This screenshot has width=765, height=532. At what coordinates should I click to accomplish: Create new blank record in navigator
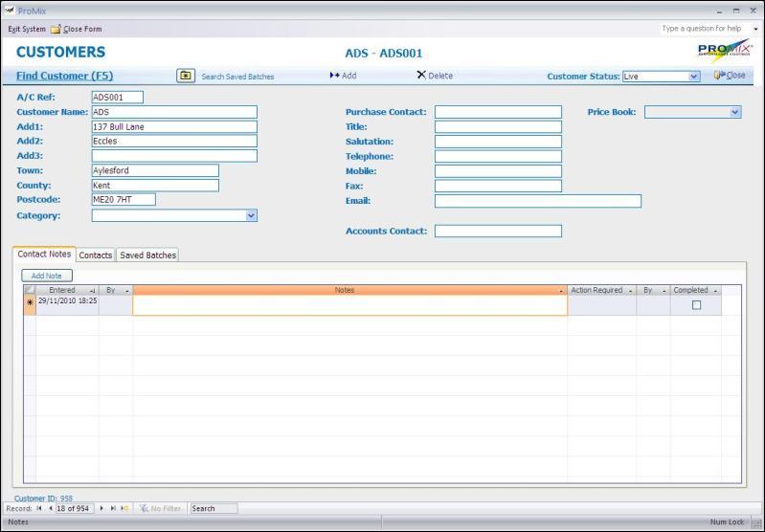point(125,508)
